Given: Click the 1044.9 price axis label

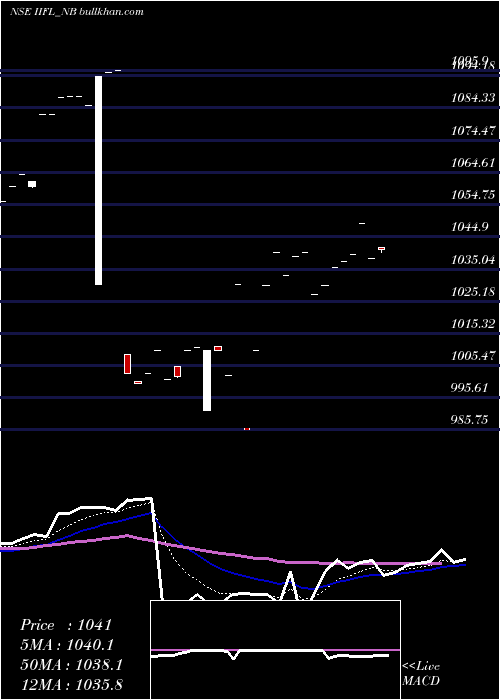Looking at the screenshot, I should click(x=469, y=227).
